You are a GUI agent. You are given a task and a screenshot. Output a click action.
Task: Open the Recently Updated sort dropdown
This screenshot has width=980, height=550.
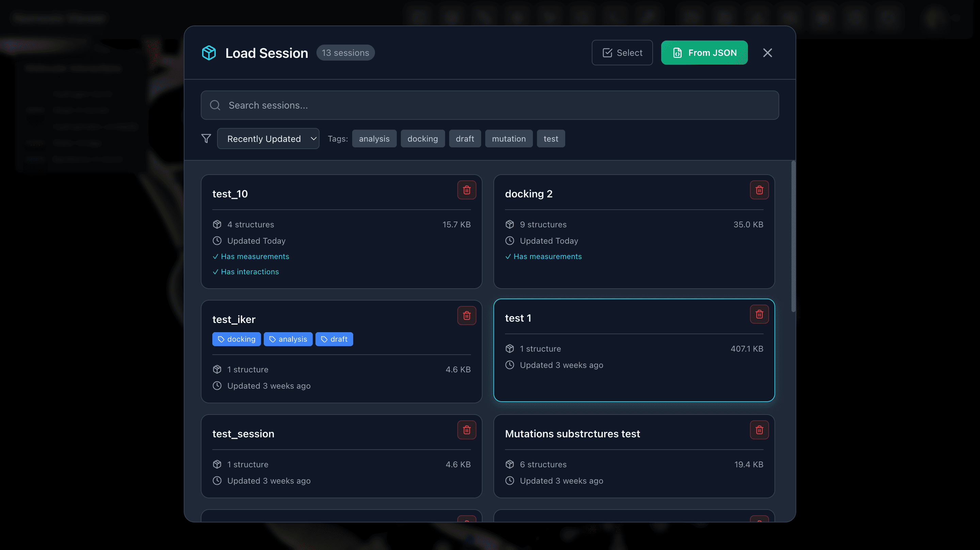(268, 138)
